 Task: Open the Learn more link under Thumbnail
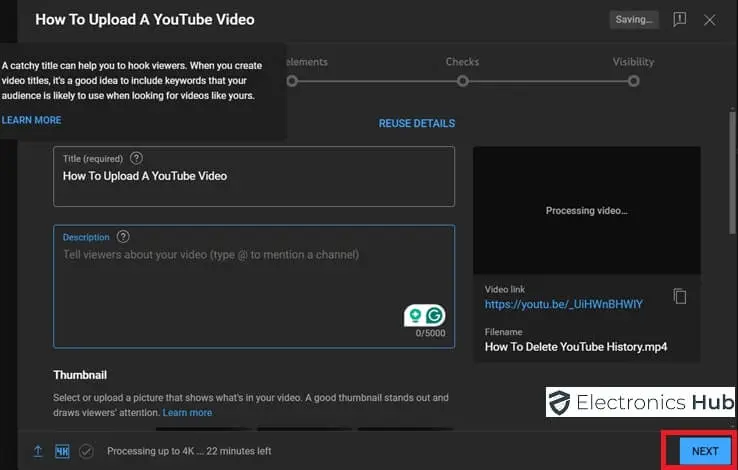pyautogui.click(x=187, y=413)
